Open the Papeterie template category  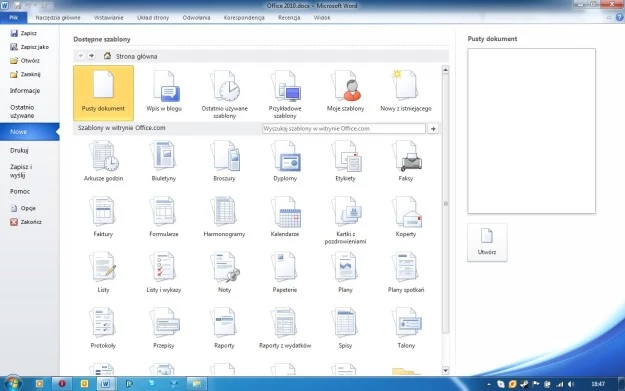[285, 273]
